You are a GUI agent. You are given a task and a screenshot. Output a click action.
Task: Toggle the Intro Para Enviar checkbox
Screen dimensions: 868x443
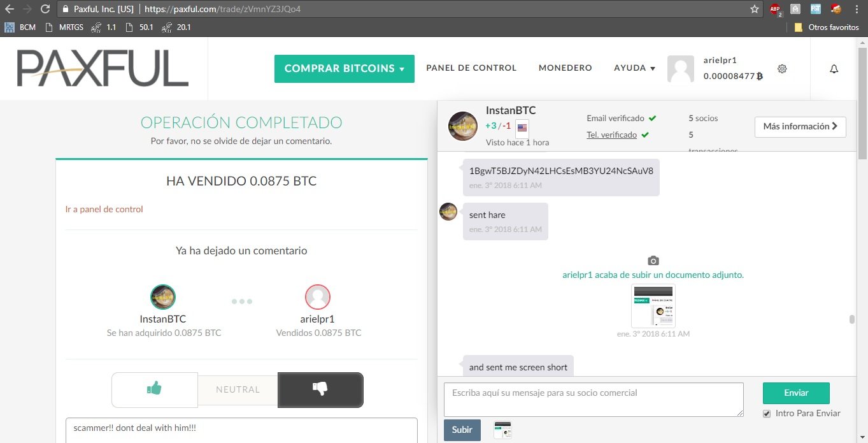(767, 414)
